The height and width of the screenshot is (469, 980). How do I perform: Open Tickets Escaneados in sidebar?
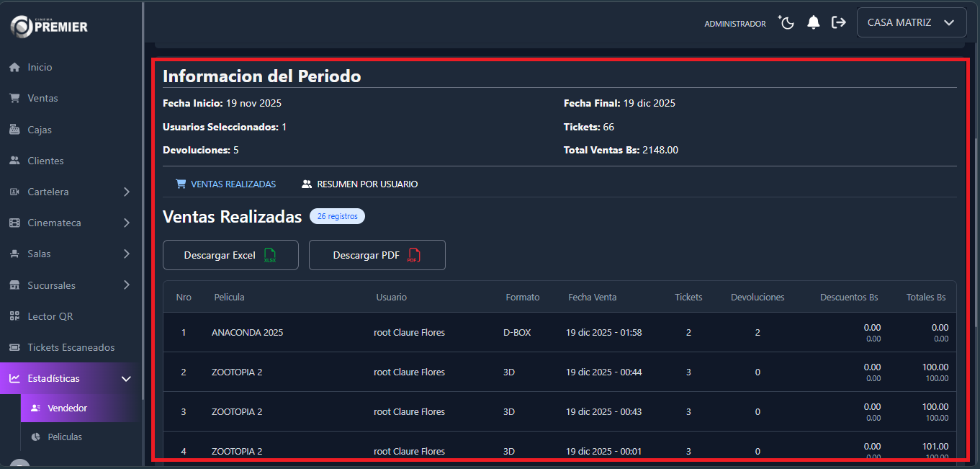(x=71, y=347)
